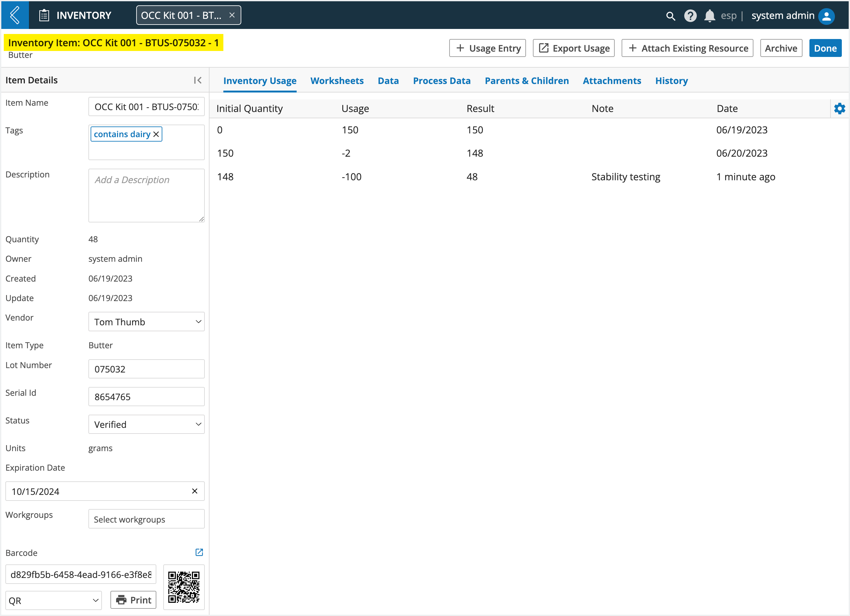Open the help question mark icon
Viewport: 850px width, 616px height.
(x=690, y=16)
